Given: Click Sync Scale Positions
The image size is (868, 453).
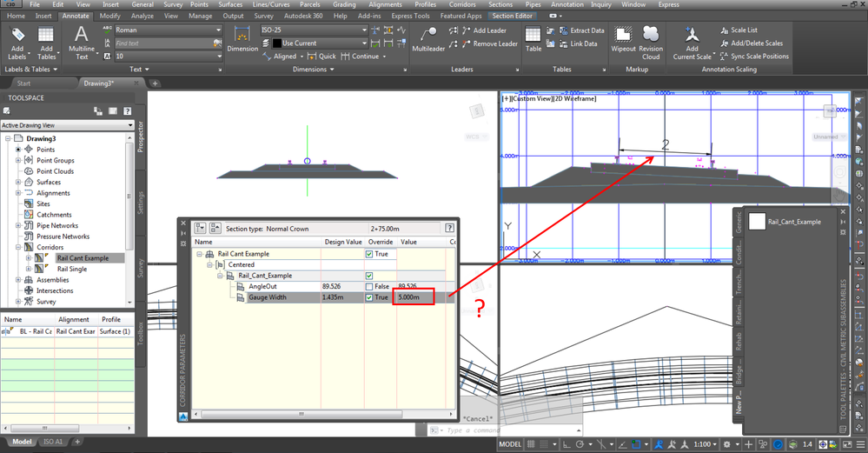Looking at the screenshot, I should click(x=754, y=56).
